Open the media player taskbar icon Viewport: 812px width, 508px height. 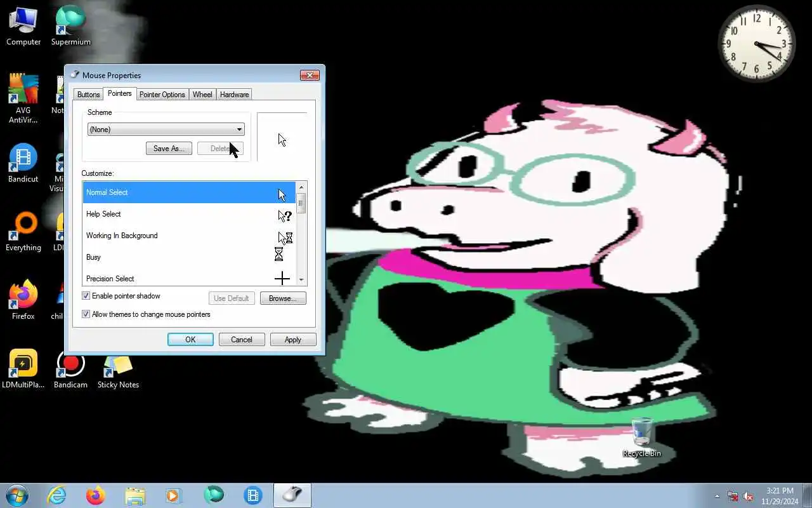[x=174, y=495]
